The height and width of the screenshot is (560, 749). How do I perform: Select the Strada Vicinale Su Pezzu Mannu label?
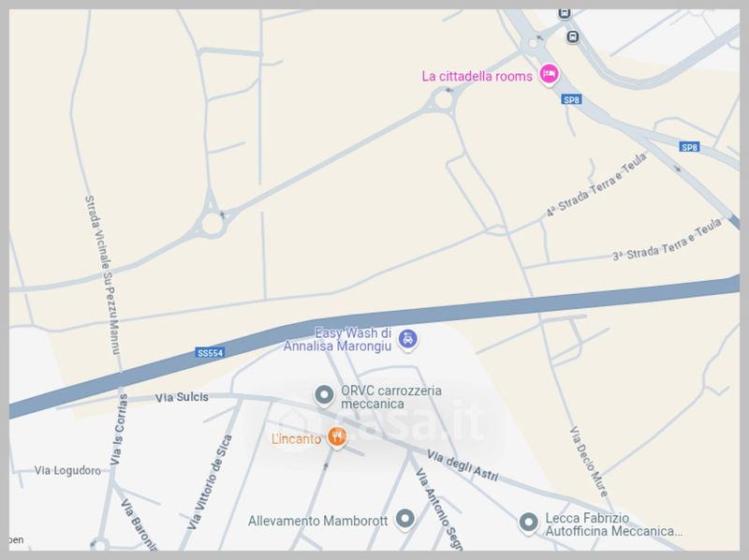102,275
